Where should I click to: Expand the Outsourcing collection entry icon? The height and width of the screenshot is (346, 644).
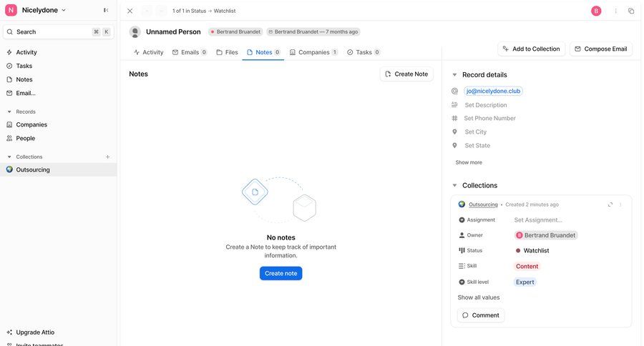click(x=610, y=204)
